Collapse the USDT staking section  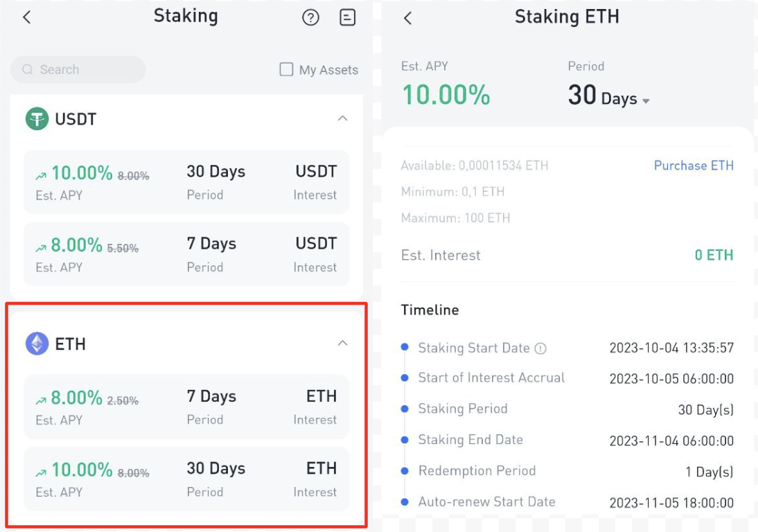tap(342, 118)
